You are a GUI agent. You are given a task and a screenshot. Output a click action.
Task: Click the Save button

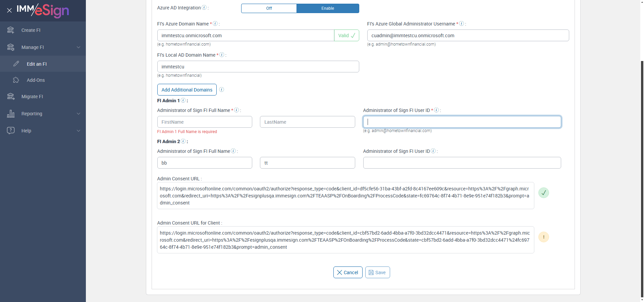coord(377,273)
